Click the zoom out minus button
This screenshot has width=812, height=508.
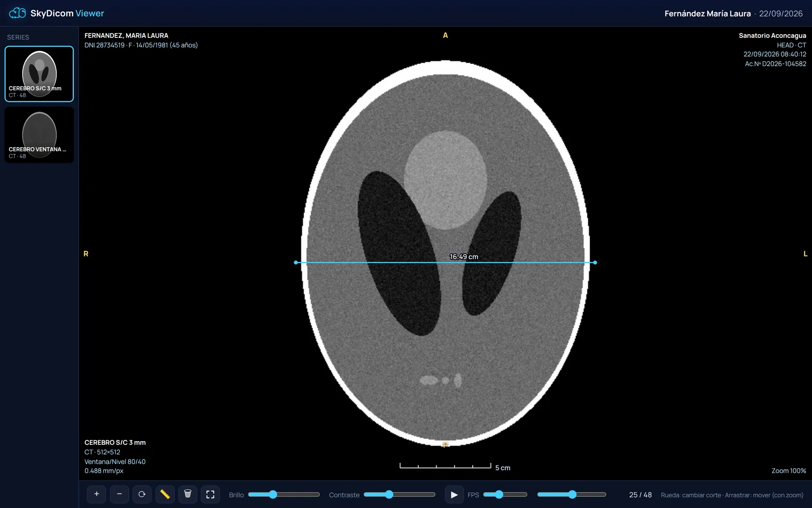pos(120,494)
